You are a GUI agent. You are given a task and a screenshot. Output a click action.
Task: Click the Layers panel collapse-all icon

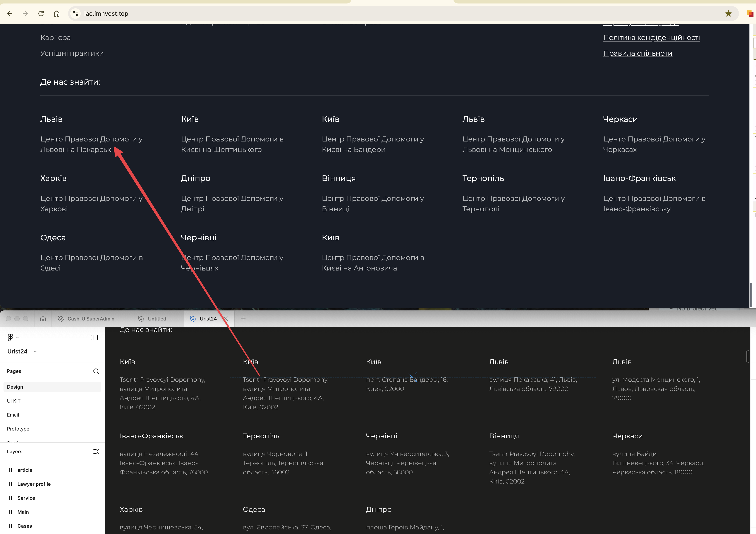96,451
